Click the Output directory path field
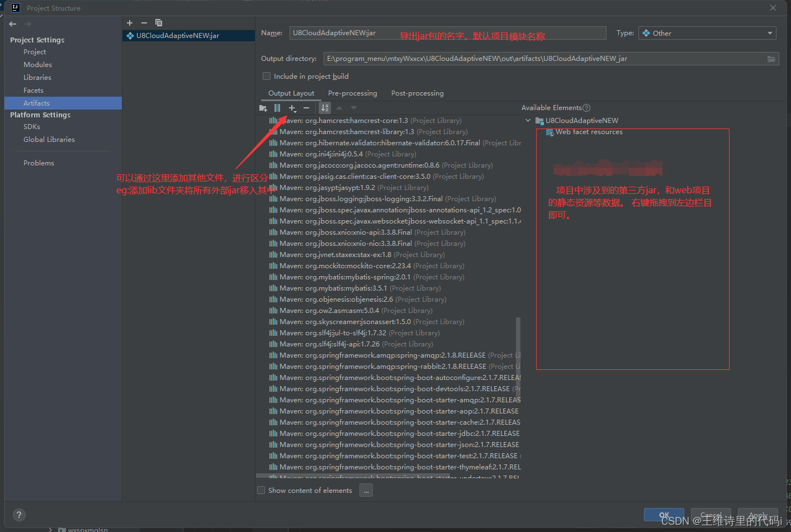This screenshot has width=791, height=532. pos(551,59)
